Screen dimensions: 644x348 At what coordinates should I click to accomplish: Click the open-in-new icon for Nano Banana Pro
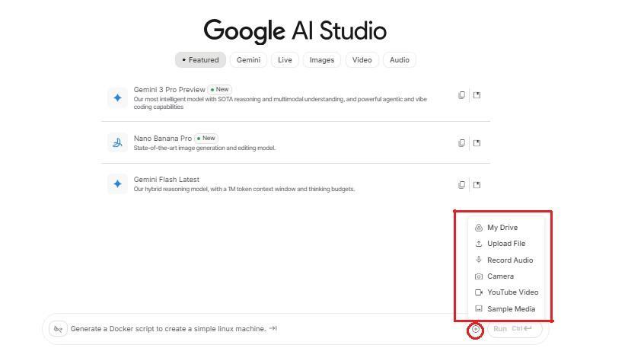477,142
